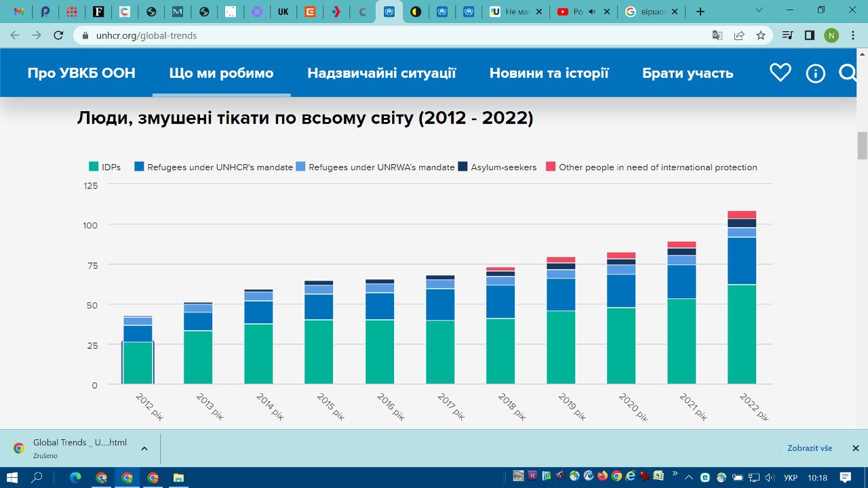Open 'Брати участь' navigation link
Screen dimensions: 868x488
pos(688,73)
